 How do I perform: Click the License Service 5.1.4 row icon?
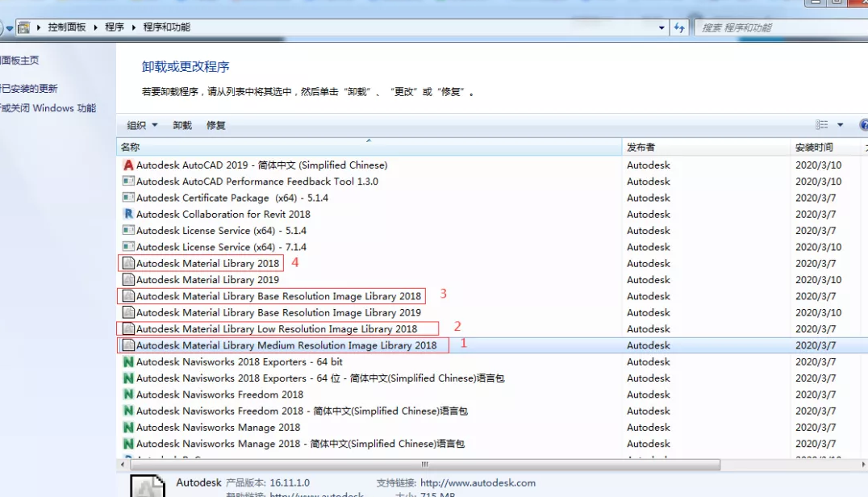[128, 230]
